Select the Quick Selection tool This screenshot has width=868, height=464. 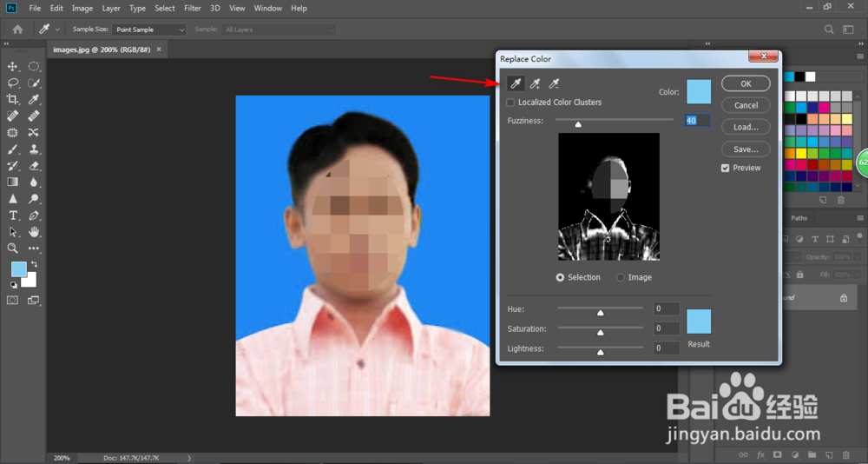pos(34,83)
